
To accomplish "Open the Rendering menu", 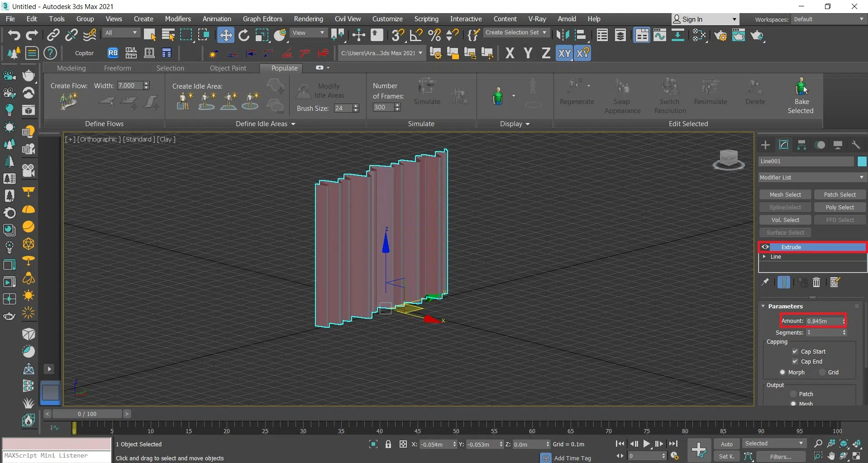I will click(308, 19).
